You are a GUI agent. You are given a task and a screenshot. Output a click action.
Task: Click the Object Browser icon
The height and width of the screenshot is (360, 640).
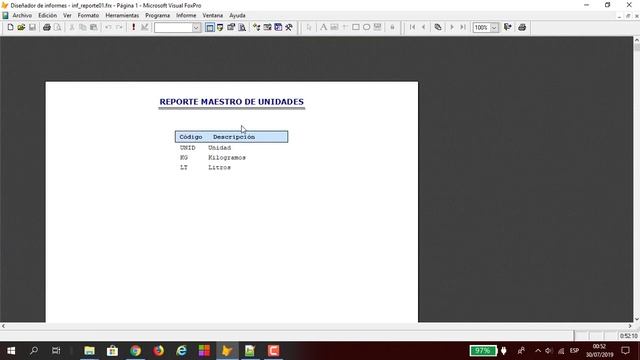tap(267, 27)
